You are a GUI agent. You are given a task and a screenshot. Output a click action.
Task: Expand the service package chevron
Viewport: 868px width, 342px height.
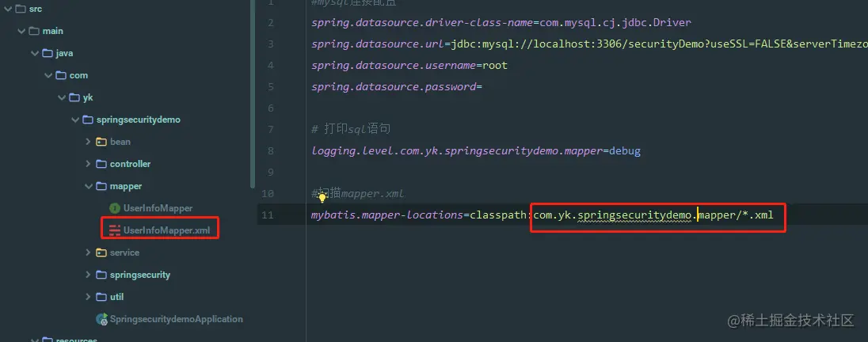click(x=88, y=253)
